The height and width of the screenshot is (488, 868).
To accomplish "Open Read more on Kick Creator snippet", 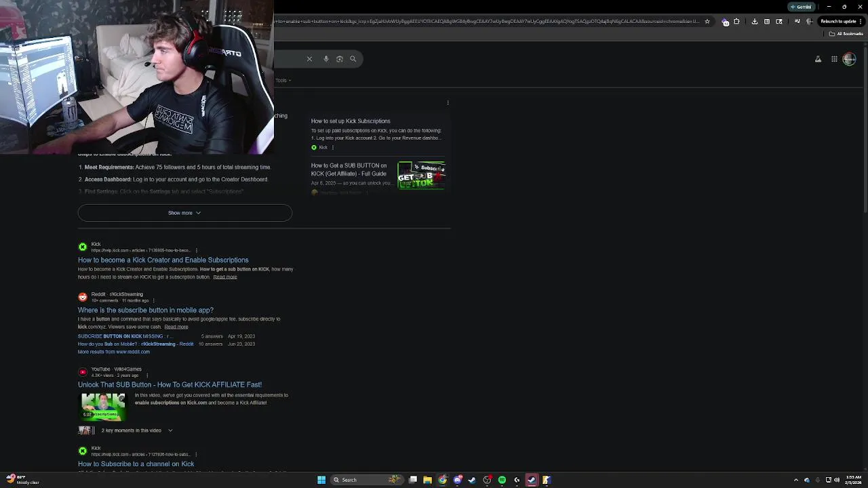I will [x=225, y=277].
